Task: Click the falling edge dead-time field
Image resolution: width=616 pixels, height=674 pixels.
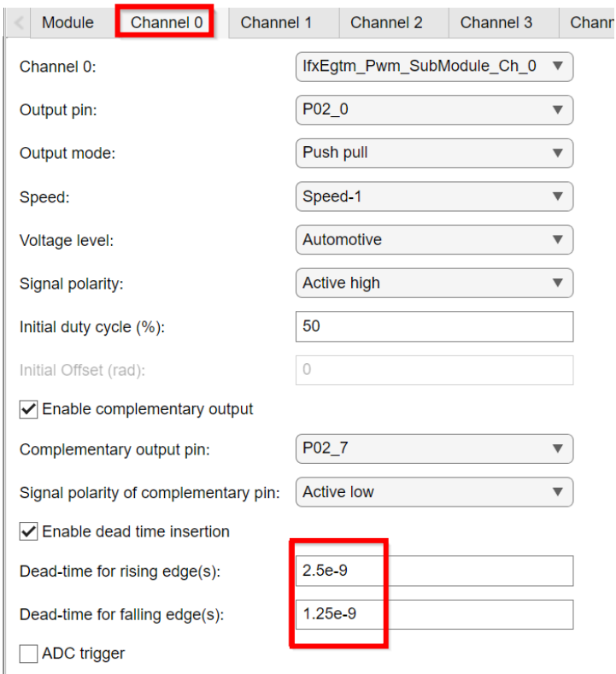Action: point(433,614)
